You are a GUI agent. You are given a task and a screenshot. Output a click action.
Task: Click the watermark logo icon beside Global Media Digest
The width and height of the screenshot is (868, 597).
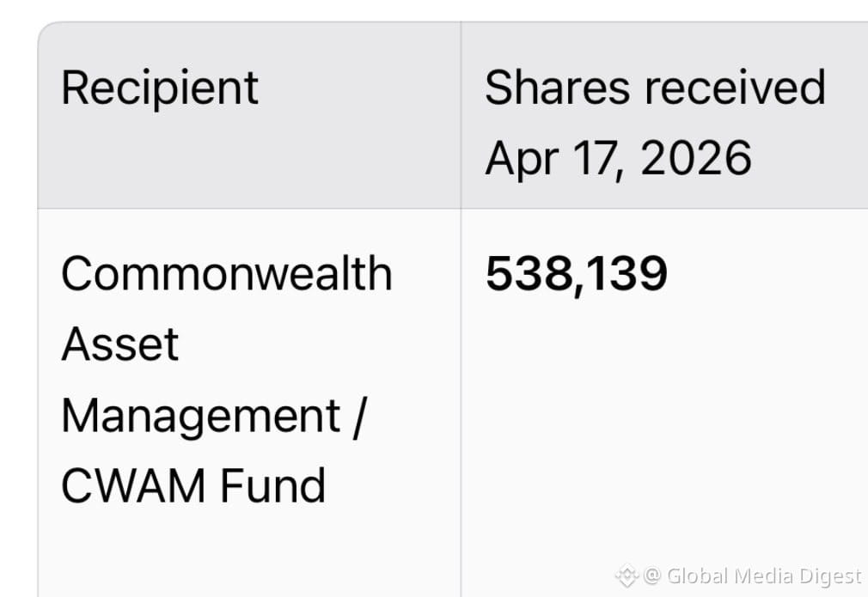click(627, 576)
